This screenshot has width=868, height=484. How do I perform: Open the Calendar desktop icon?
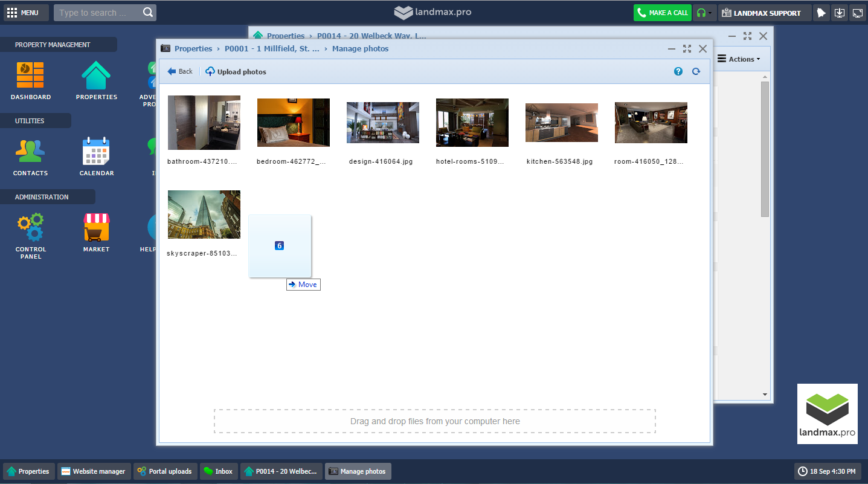coord(96,152)
